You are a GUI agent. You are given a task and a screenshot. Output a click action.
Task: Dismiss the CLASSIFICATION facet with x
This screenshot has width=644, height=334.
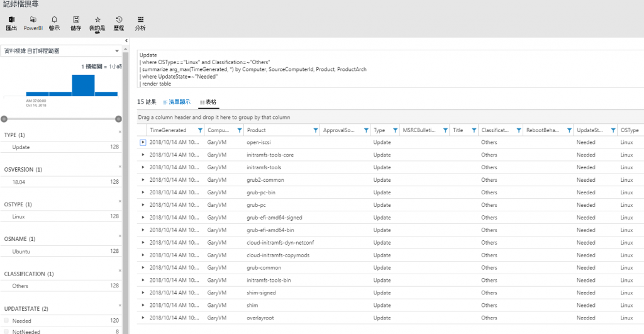tap(120, 270)
